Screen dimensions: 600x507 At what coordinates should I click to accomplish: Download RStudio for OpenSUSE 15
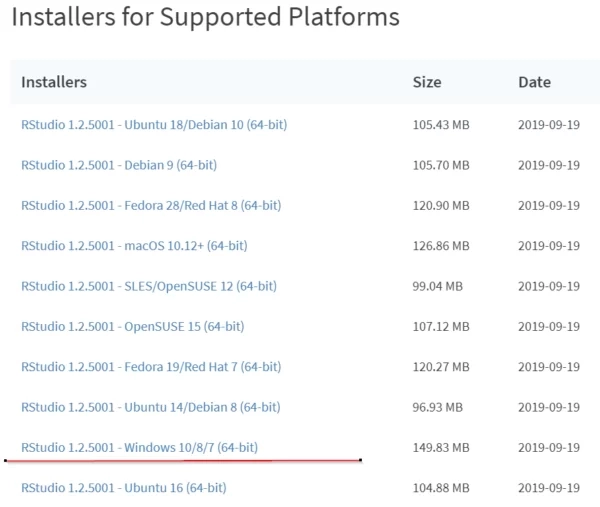tap(132, 326)
